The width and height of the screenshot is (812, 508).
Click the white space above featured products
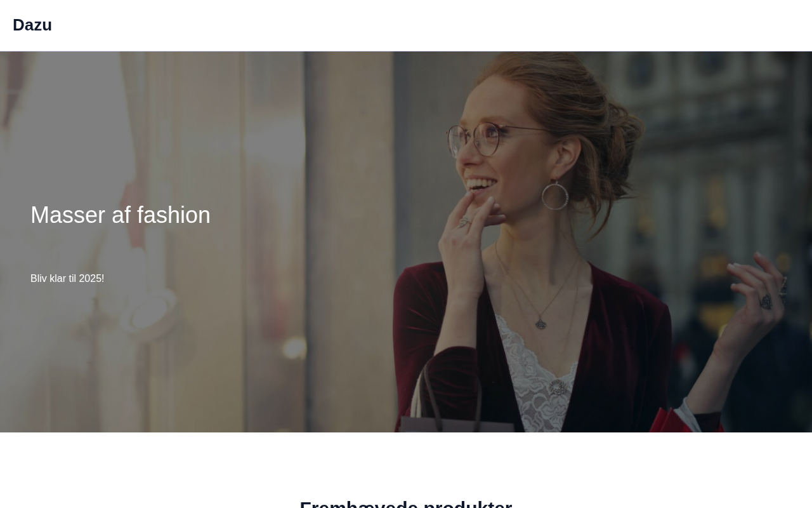tap(406, 464)
